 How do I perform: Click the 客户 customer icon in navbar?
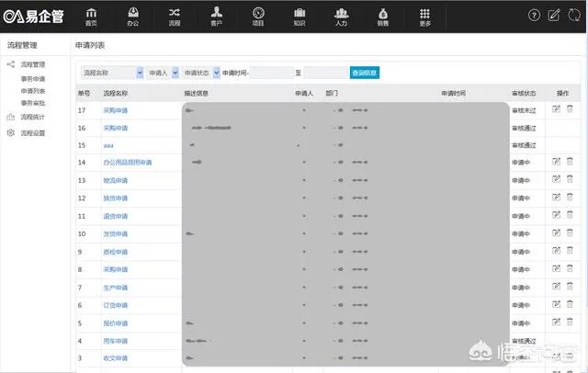coord(216,16)
